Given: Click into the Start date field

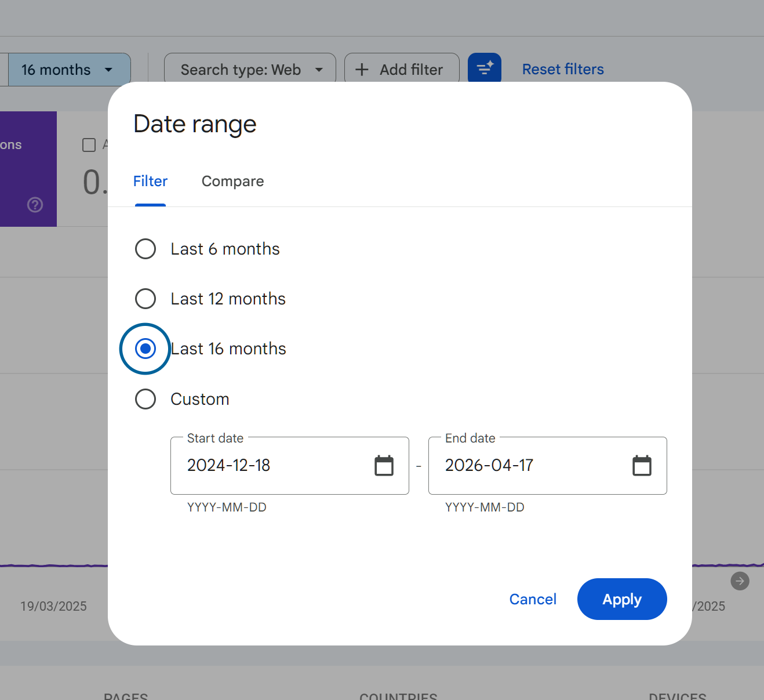Looking at the screenshot, I should tap(272, 466).
